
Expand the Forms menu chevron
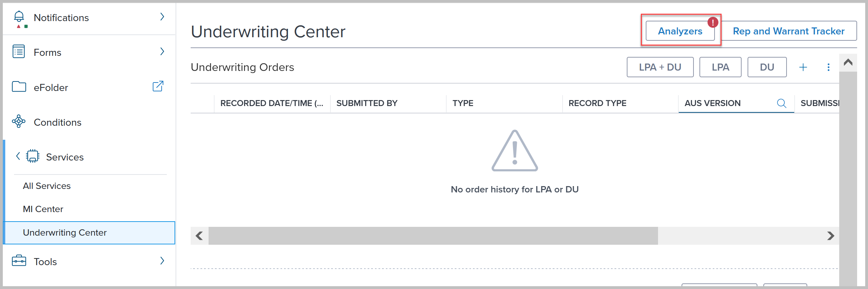point(162,52)
